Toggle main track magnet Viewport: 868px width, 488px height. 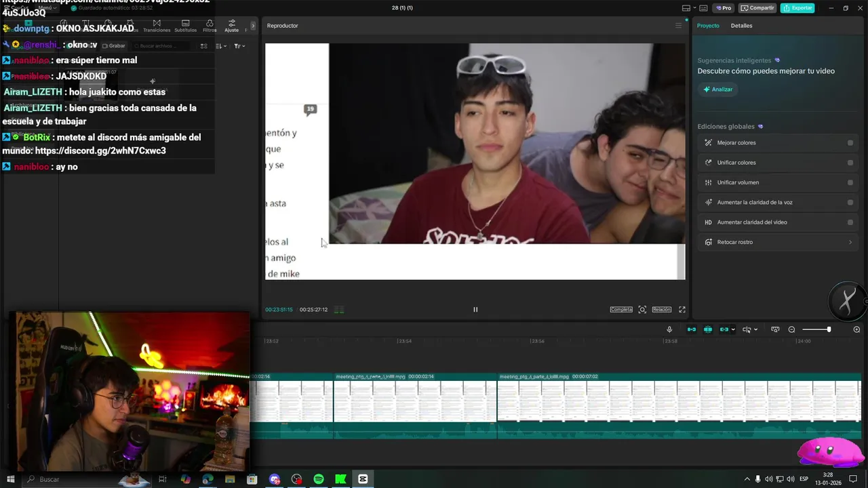pos(692,329)
